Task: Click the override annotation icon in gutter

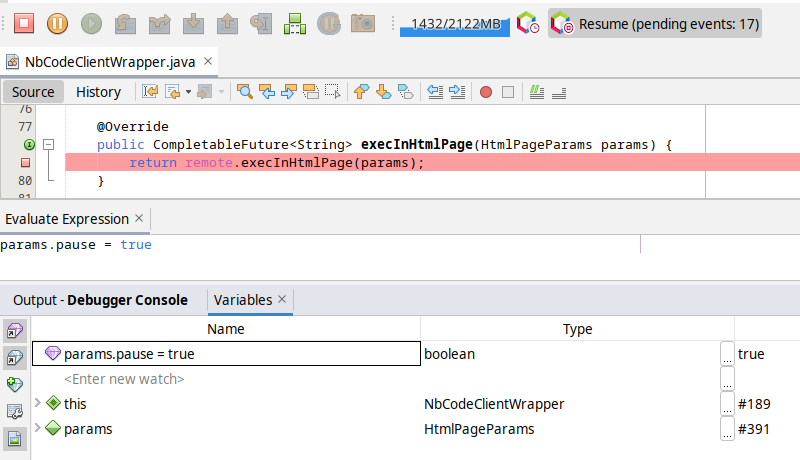Action: 29,145
